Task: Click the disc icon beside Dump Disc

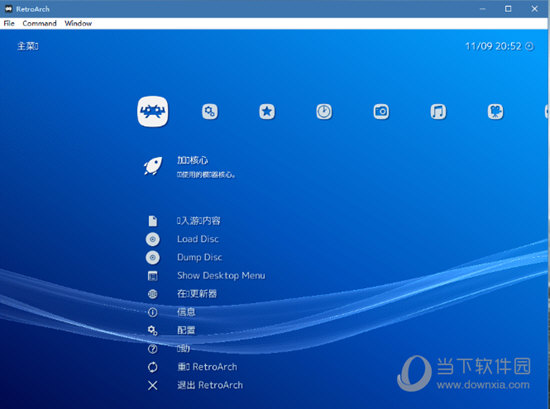Action: click(153, 257)
